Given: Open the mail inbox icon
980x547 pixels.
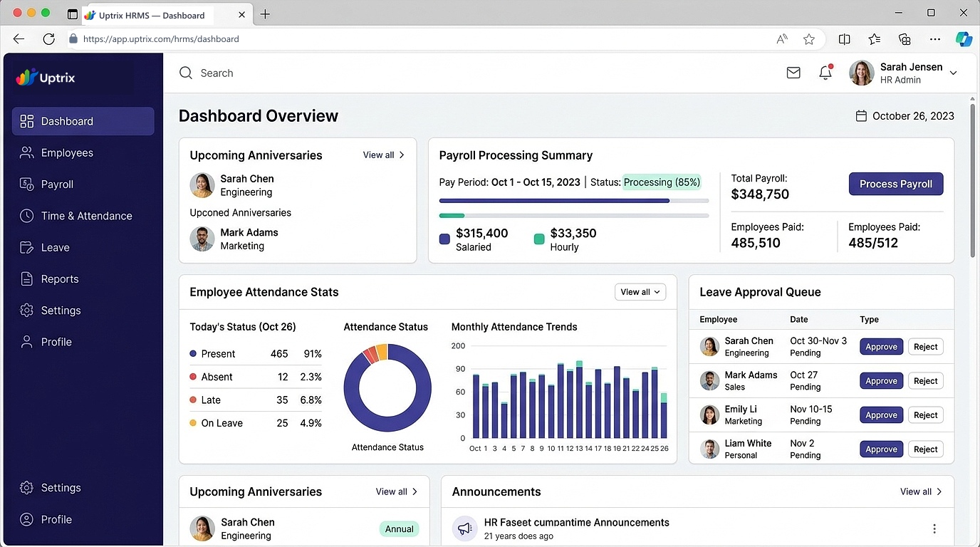Looking at the screenshot, I should coord(793,73).
